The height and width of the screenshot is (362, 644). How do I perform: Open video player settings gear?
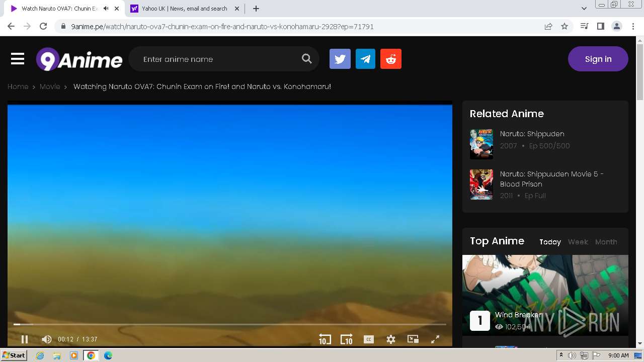pos(391,339)
